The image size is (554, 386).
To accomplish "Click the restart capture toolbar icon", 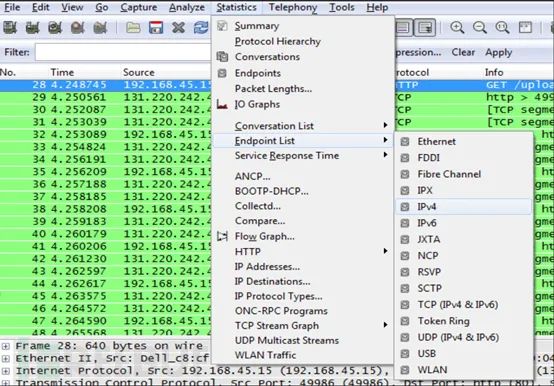I will (x=100, y=28).
